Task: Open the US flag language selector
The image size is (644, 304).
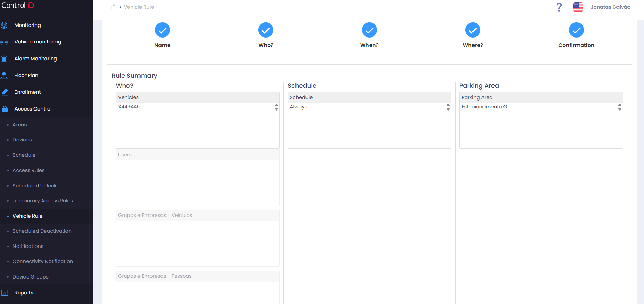Action: click(x=578, y=7)
